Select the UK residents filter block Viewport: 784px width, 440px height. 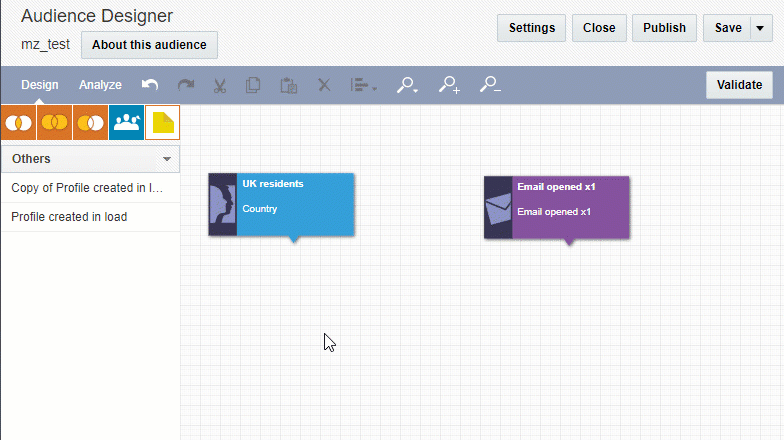click(x=282, y=204)
